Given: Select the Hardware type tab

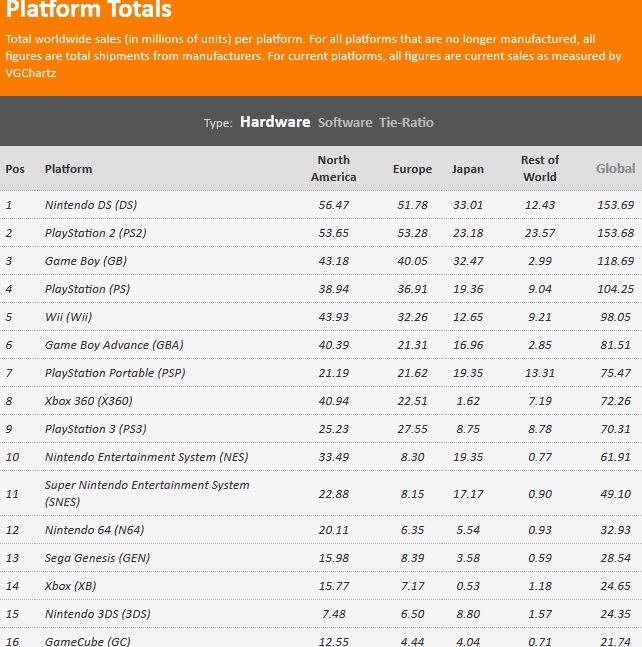Looking at the screenshot, I should point(275,122).
